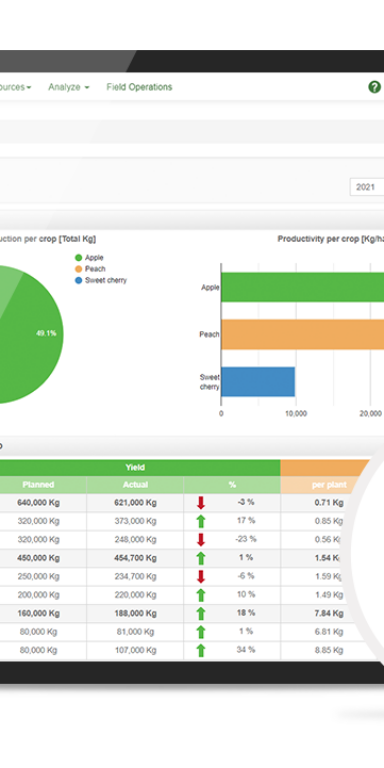Select the 373,000 Kg actual cell
Image resolution: width=384 pixels, height=768 pixels.
135,521
